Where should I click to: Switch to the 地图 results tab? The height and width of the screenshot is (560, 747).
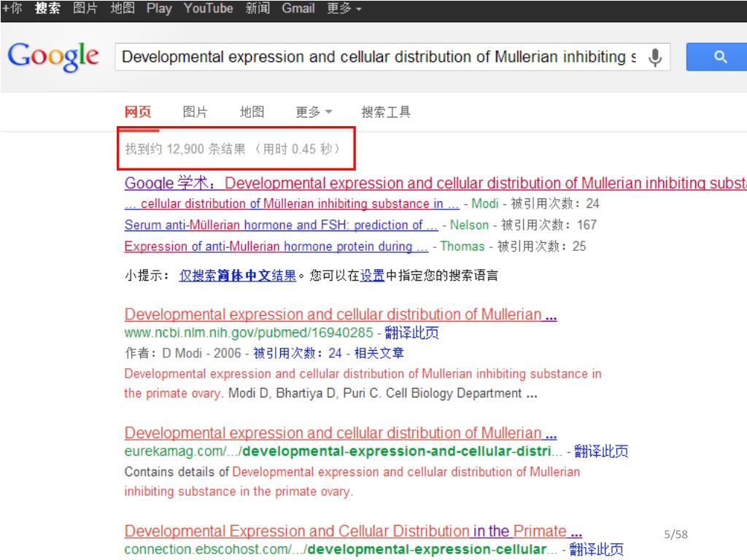pos(252,112)
